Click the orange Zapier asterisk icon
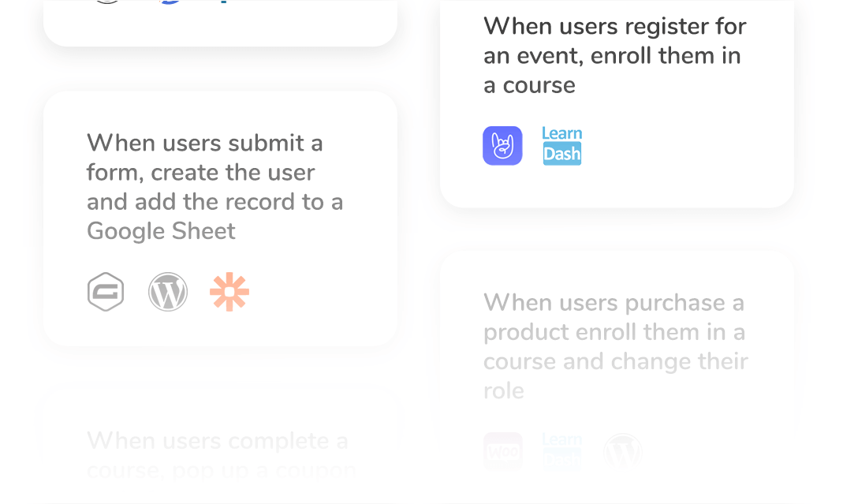The width and height of the screenshot is (843, 504). click(x=229, y=292)
